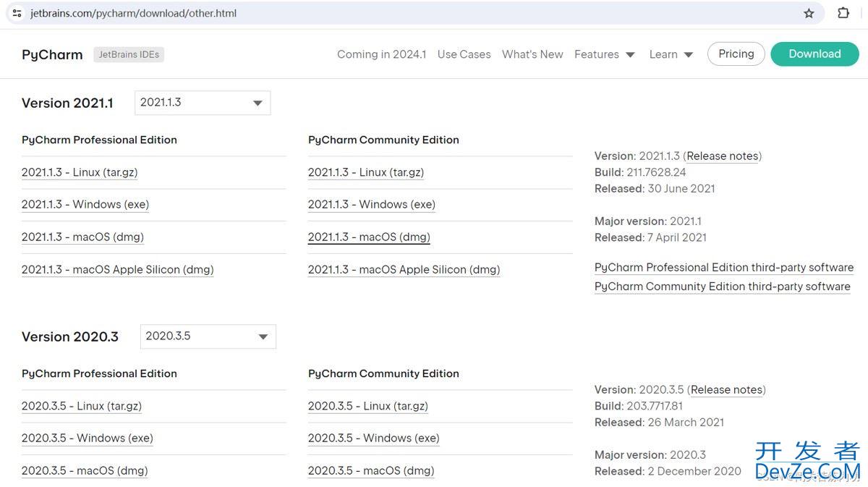This screenshot has width=868, height=487.
Task: Open the Use Cases menu item
Action: coord(464,54)
